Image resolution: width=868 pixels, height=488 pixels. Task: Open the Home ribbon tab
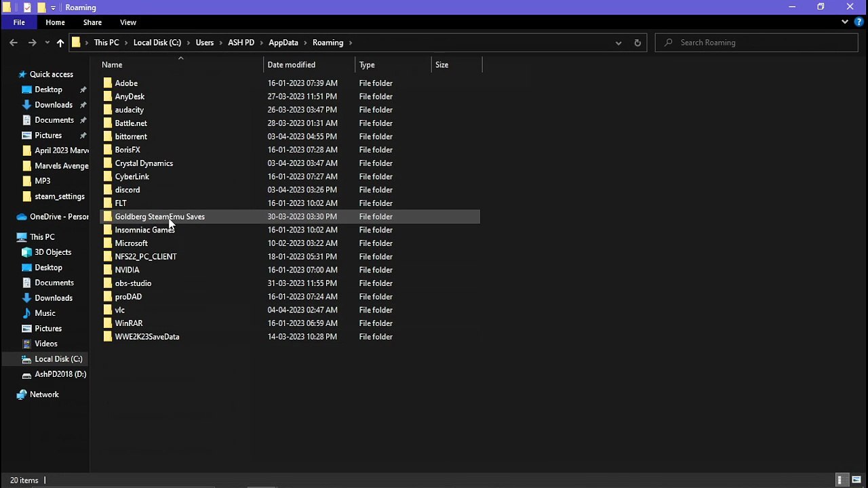pyautogui.click(x=55, y=22)
